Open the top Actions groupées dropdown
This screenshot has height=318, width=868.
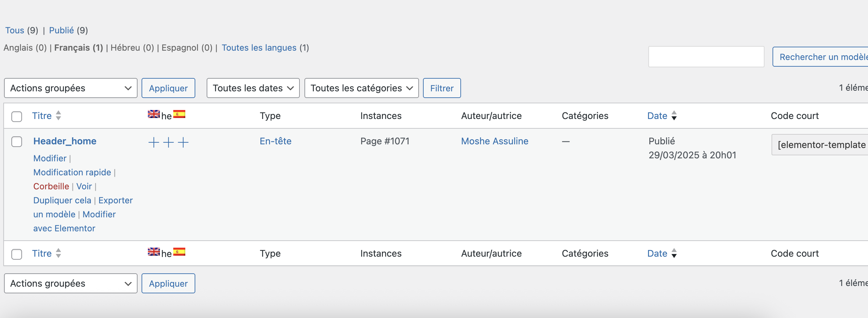pos(71,88)
